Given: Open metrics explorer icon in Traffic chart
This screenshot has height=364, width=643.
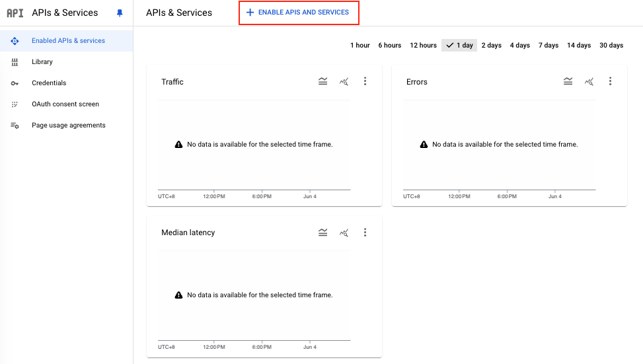Looking at the screenshot, I should (x=344, y=81).
